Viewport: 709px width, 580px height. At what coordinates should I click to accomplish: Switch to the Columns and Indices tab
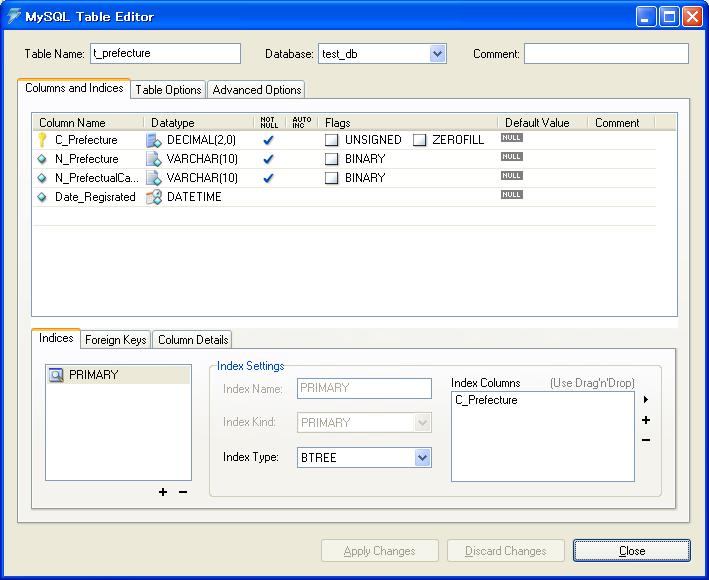(74, 88)
